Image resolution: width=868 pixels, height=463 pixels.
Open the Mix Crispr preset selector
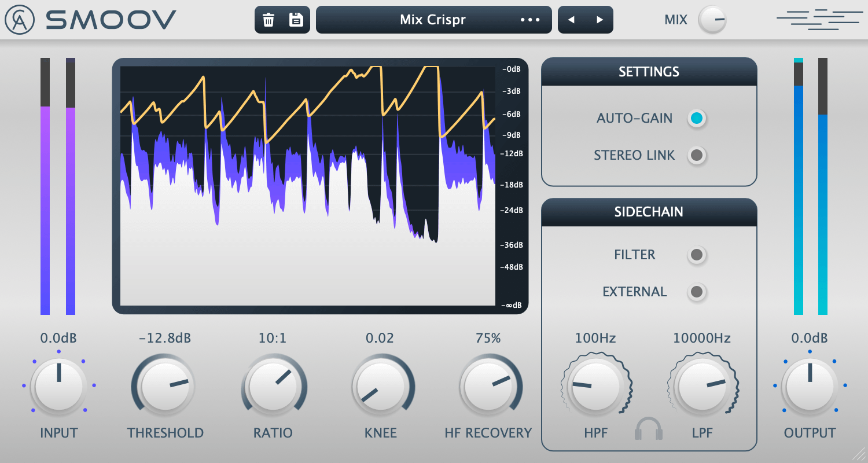click(x=432, y=19)
